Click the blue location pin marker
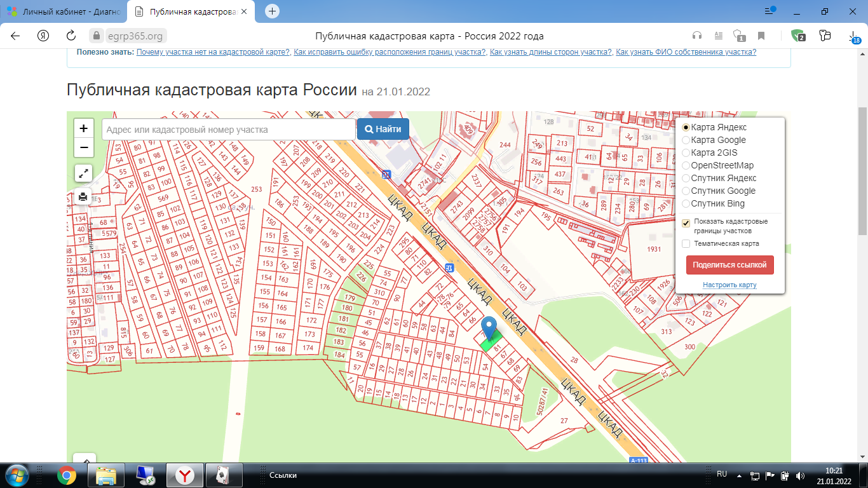Screen dimensions: 868x488 [489, 329]
